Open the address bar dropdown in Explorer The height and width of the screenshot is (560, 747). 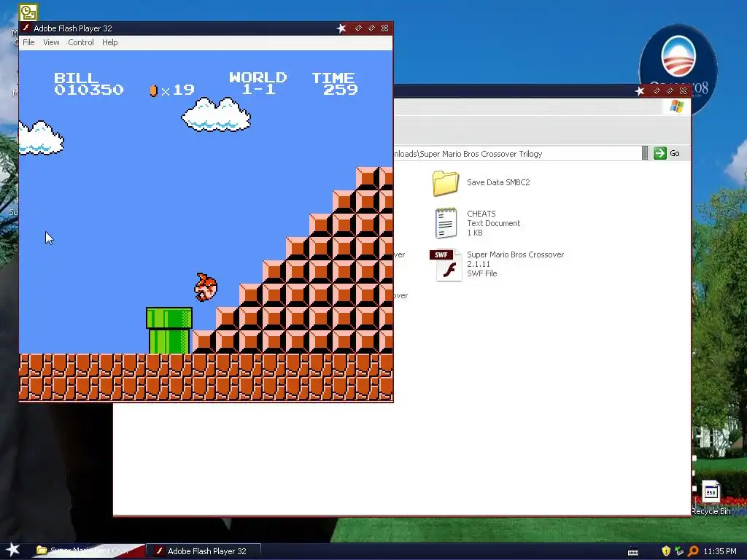click(x=645, y=153)
